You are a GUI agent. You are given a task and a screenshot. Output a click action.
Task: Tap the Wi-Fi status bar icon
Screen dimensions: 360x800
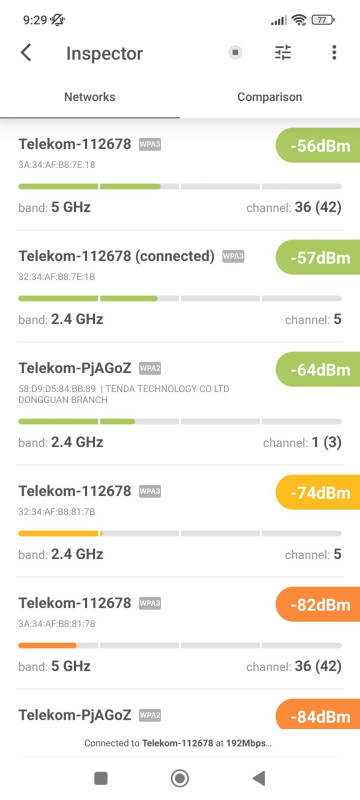(x=299, y=20)
